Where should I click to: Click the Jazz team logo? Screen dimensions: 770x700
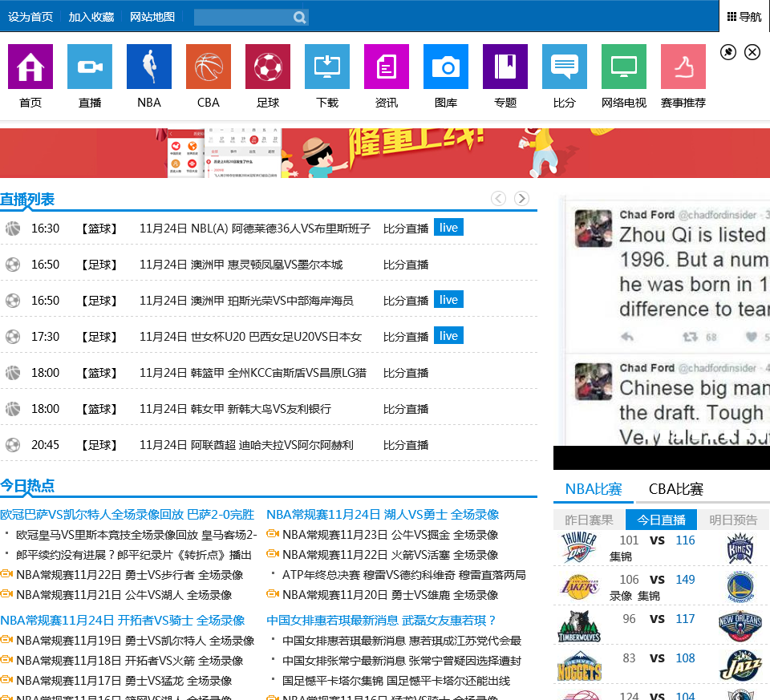(740, 666)
